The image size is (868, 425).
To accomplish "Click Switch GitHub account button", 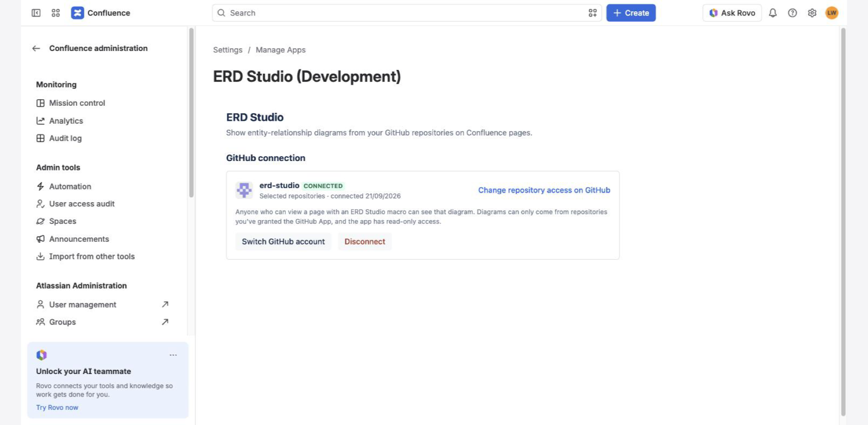I will pyautogui.click(x=283, y=242).
